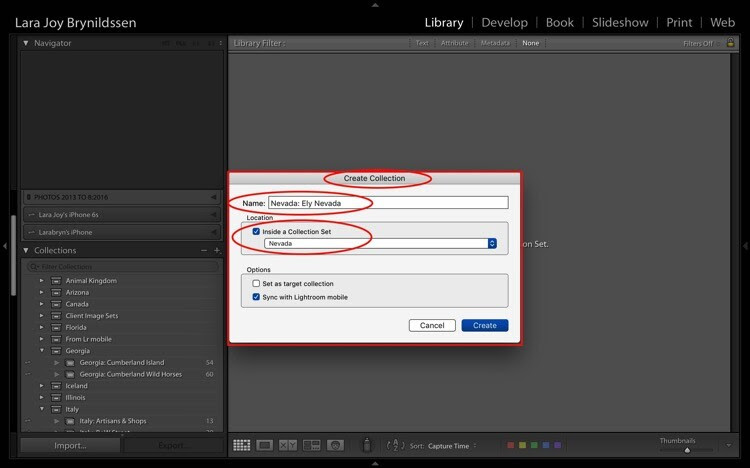Image resolution: width=750 pixels, height=468 pixels.
Task: Click the Export button
Action: click(172, 446)
